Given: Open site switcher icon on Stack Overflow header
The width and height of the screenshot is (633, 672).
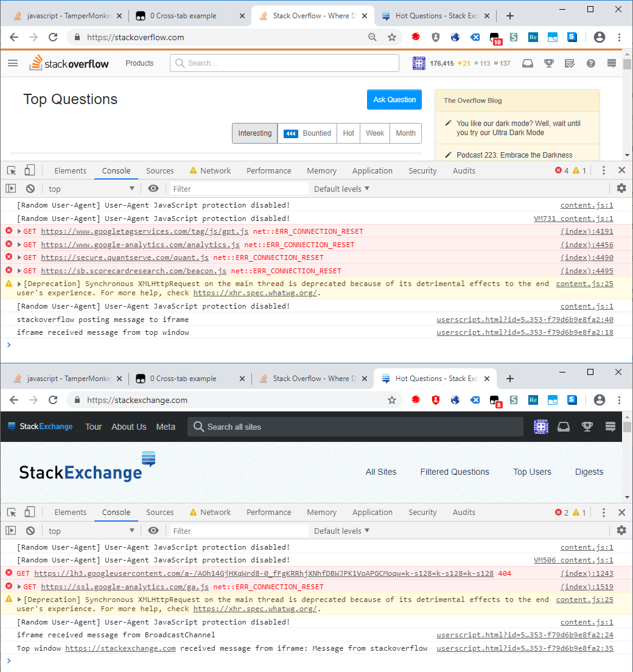Looking at the screenshot, I should tap(612, 63).
